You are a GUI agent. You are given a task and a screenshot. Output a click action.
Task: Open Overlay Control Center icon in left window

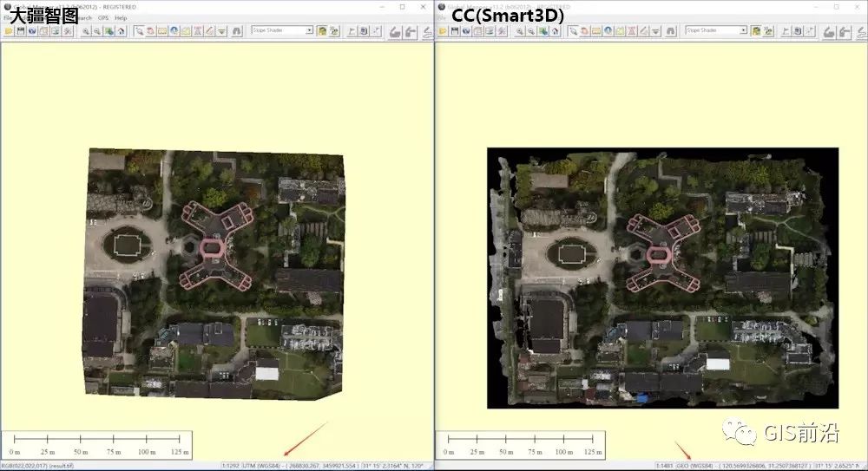(56, 31)
